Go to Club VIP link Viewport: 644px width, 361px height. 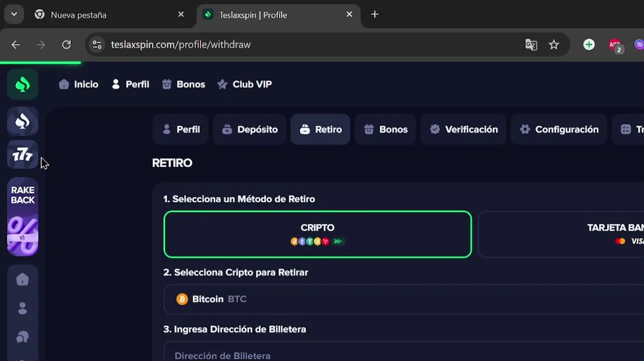tap(245, 84)
